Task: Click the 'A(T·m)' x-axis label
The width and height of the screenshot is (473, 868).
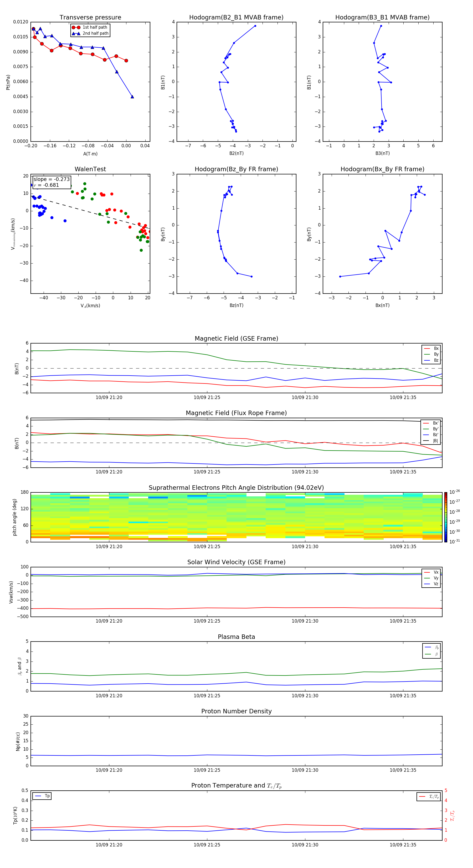Action: point(90,154)
